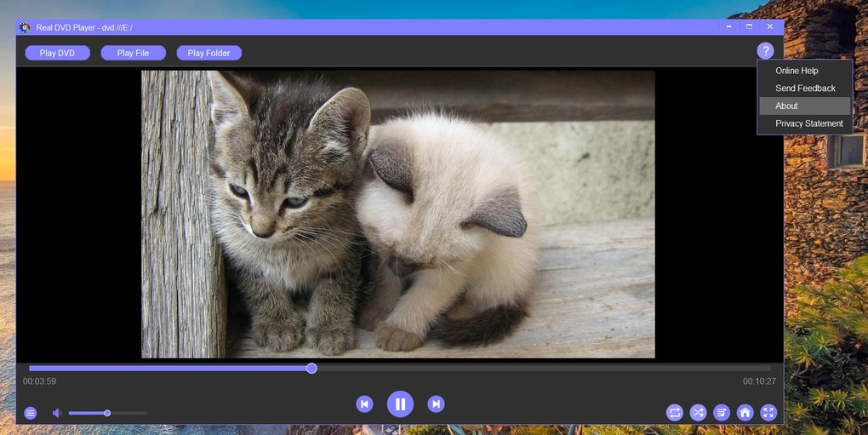Click the Real DVD Player app logo
868x435 pixels.
point(25,27)
